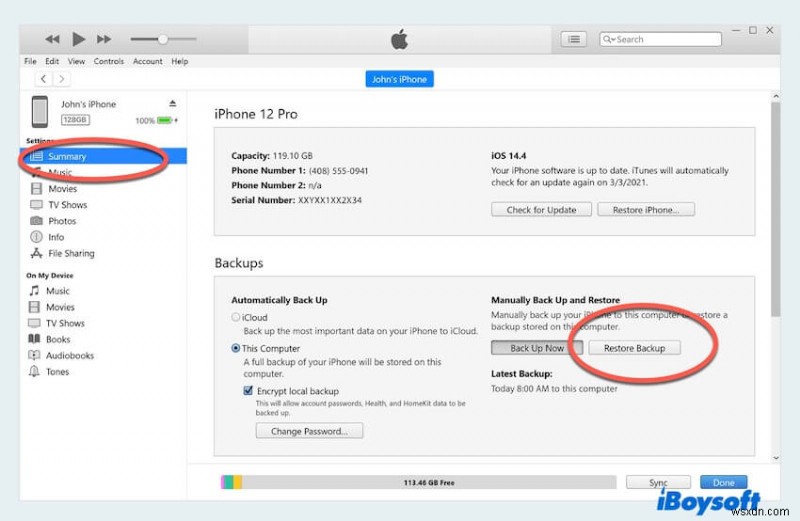Click the Change Password button
The image size is (800, 521).
click(x=309, y=431)
